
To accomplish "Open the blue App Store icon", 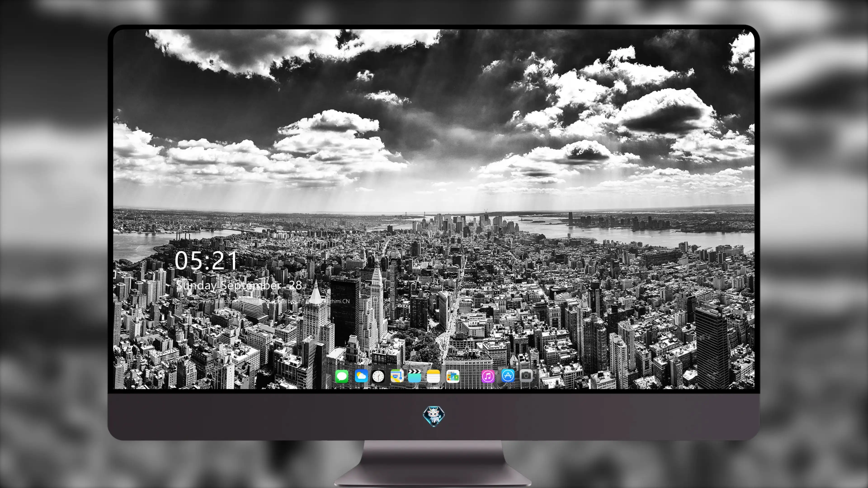I will pos(508,375).
